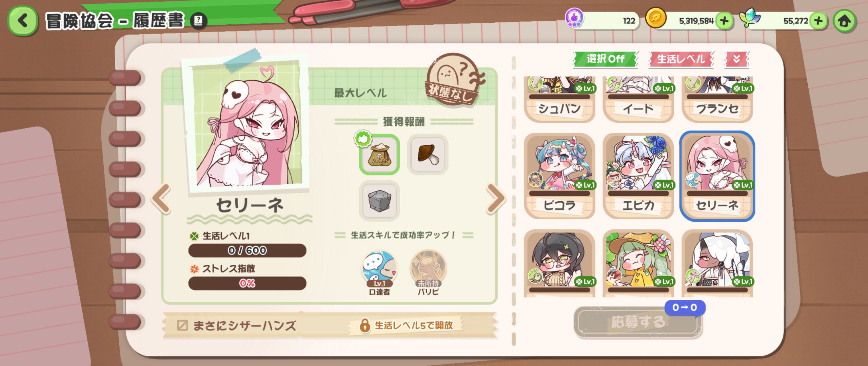Tap the mushroom reward icon

[x=428, y=155]
